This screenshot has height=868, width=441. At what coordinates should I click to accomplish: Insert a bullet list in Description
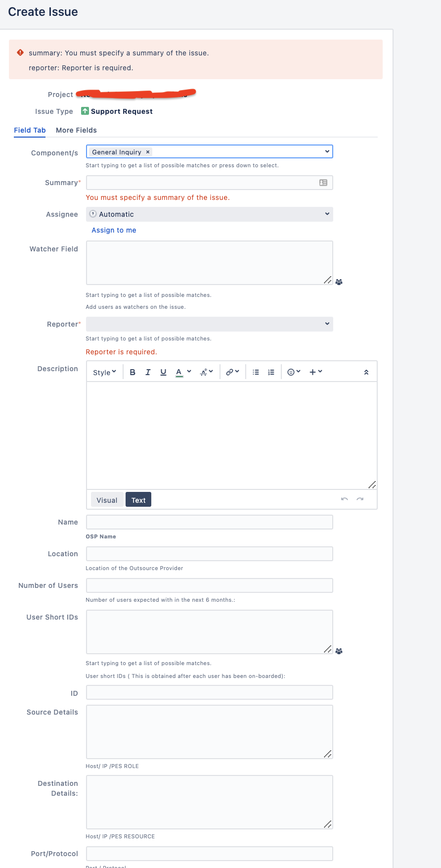(256, 372)
